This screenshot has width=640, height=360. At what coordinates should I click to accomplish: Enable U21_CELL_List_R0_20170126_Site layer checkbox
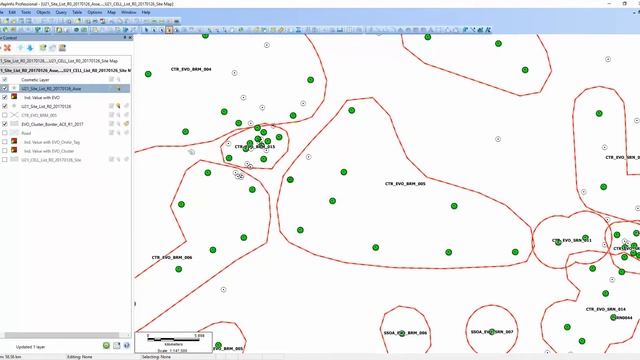5,159
